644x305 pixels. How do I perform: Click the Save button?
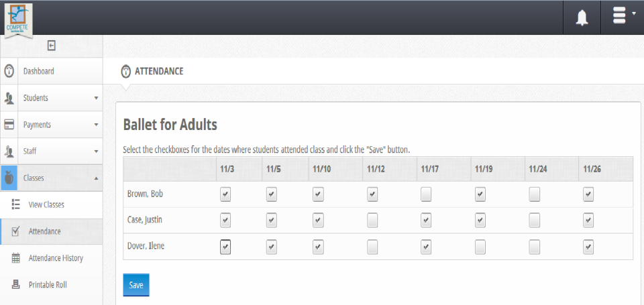coord(136,285)
